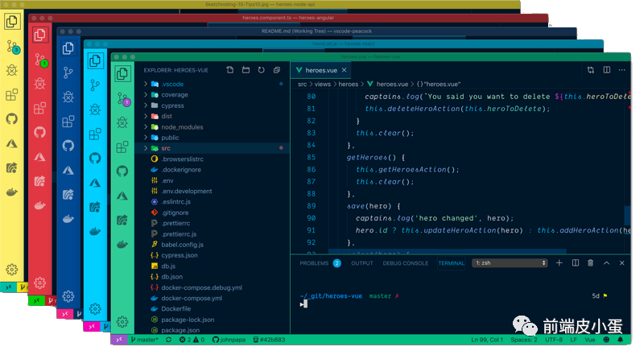
Task: Click 'heroes' folder in breadcrumb path
Action: click(349, 85)
